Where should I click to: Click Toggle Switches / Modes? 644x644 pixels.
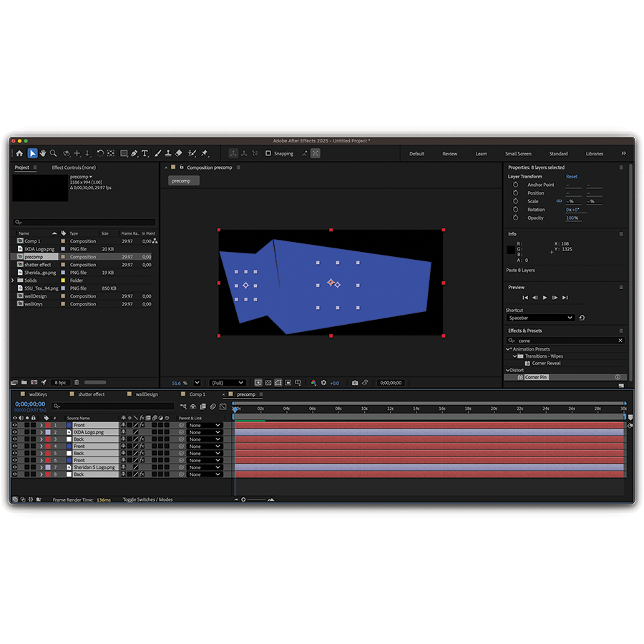click(147, 499)
